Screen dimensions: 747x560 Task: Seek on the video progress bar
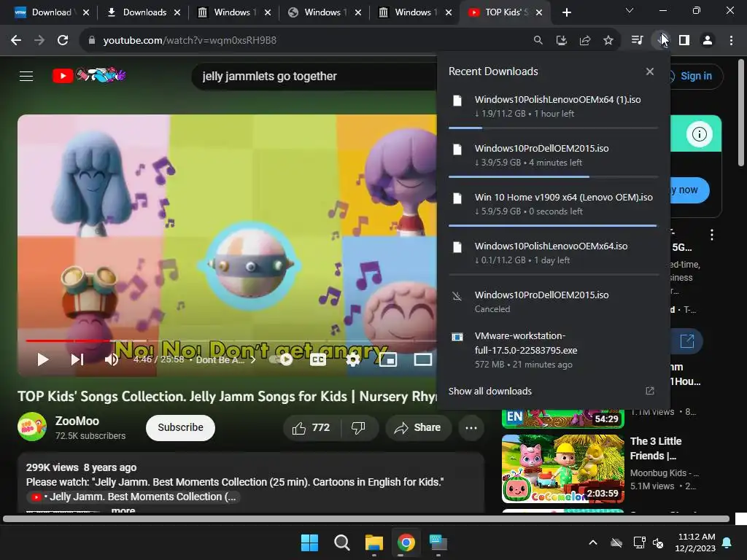pyautogui.click(x=231, y=341)
